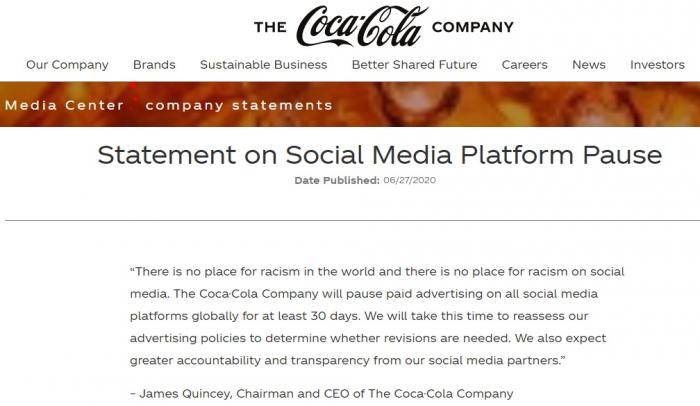Click the quote's first line about racism

tap(377, 272)
